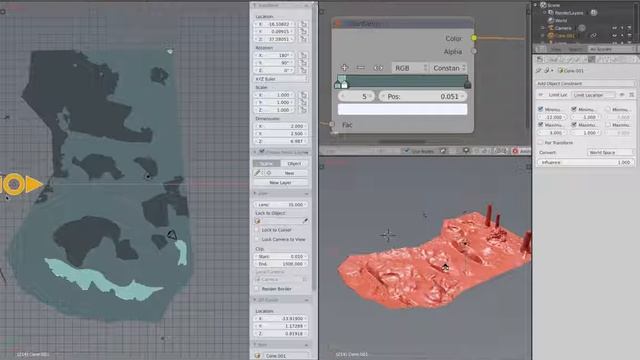This screenshot has height=360, width=640.
Task: Lock the Location X value
Action: click(x=303, y=24)
